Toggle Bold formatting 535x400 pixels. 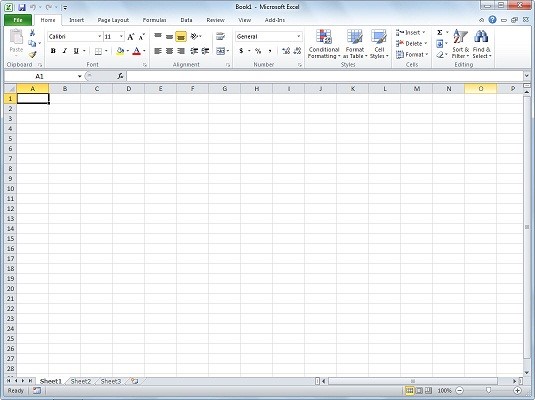(x=53, y=51)
